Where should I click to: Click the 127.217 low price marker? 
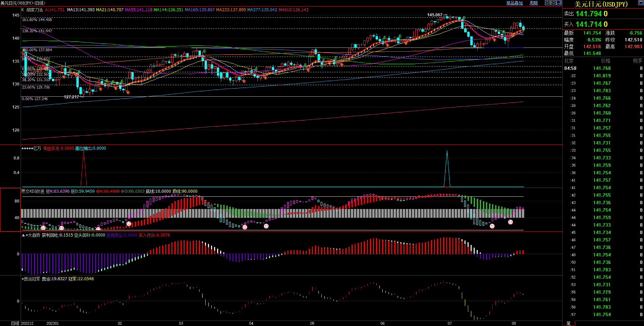72,97
